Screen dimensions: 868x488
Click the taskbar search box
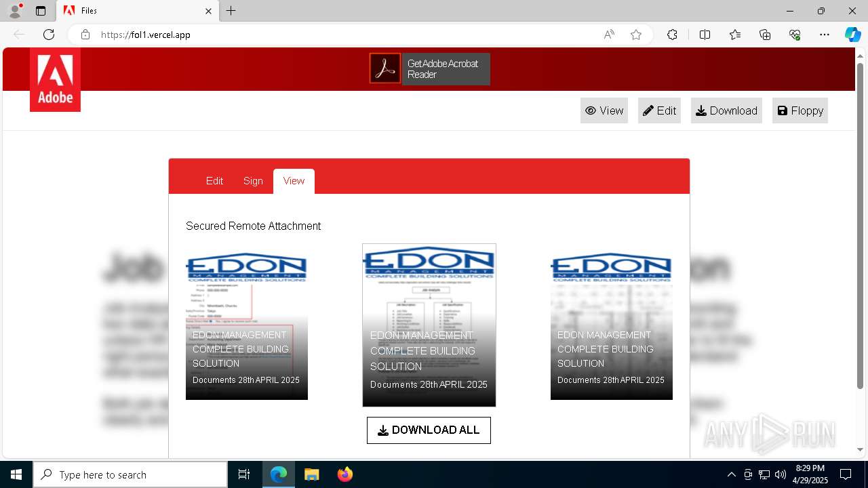(130, 474)
